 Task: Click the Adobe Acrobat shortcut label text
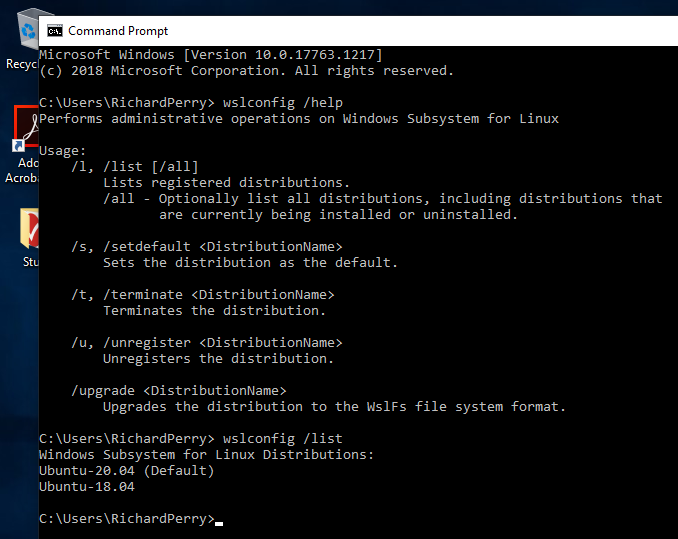(27, 170)
